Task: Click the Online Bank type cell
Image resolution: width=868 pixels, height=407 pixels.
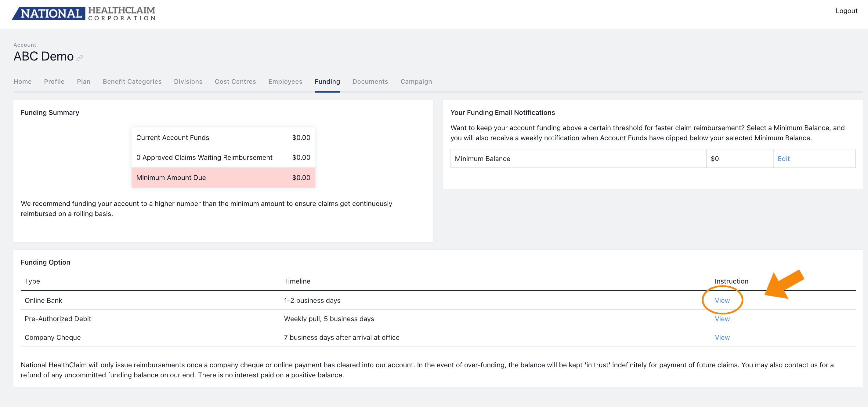Action: click(x=43, y=300)
